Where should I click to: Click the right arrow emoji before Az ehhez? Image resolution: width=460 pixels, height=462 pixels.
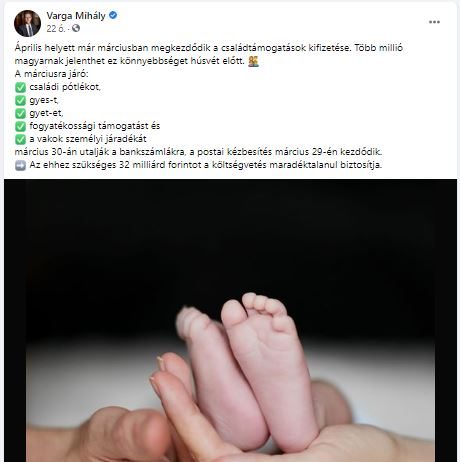coord(20,165)
